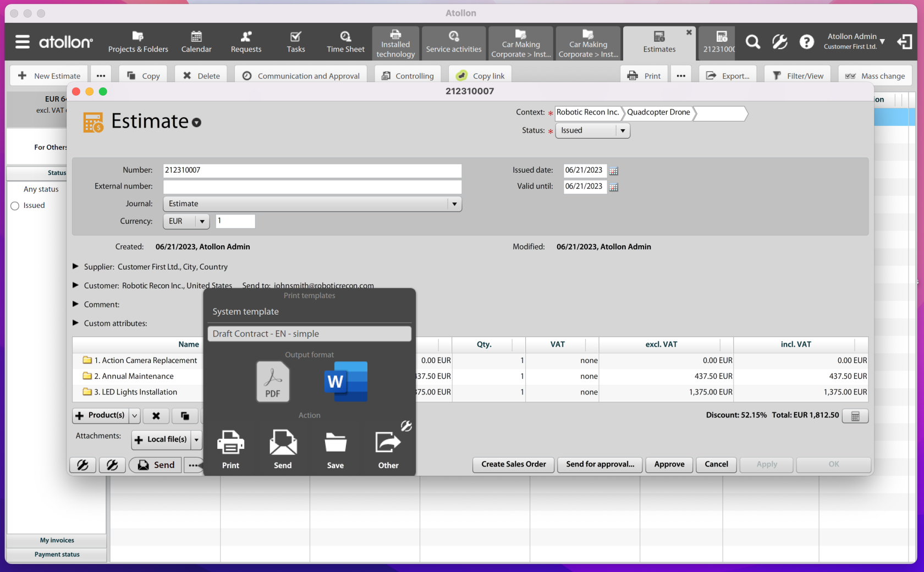Viewport: 924px width, 572px height.
Task: Click the Other share action in popup
Action: pos(388,449)
